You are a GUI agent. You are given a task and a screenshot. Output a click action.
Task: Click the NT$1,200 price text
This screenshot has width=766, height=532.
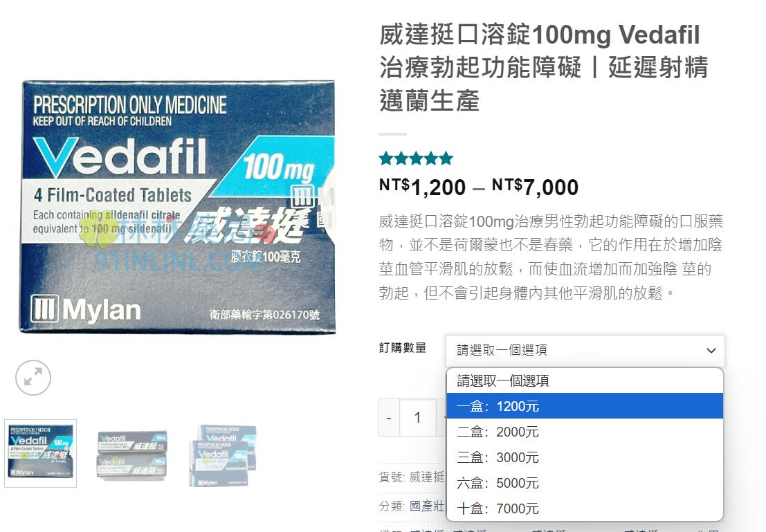pyautogui.click(x=423, y=187)
